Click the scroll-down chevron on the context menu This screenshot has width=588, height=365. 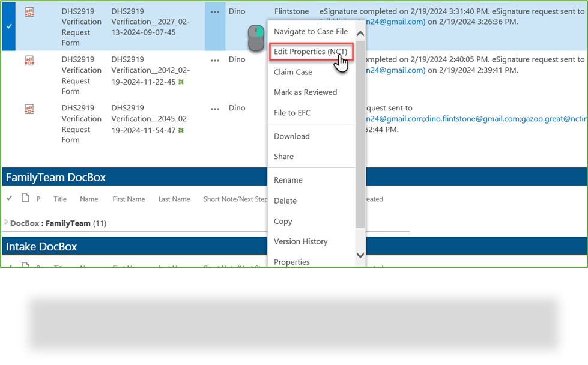tap(360, 255)
